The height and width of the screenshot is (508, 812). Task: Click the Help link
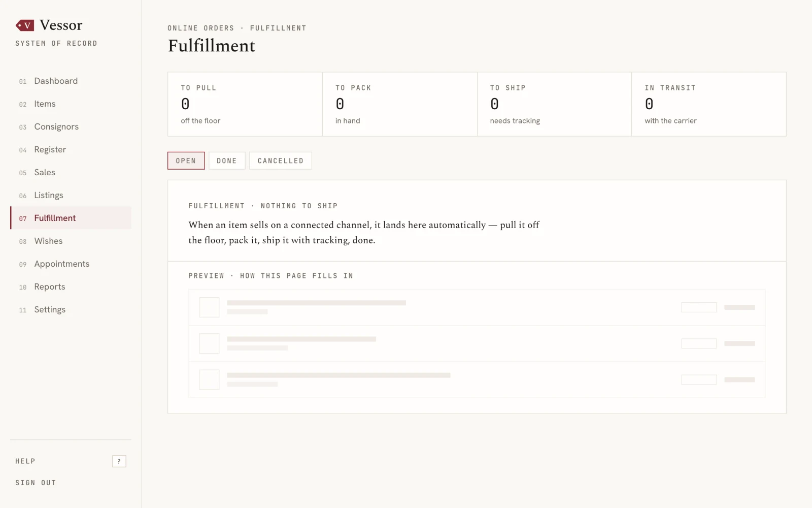pos(25,461)
